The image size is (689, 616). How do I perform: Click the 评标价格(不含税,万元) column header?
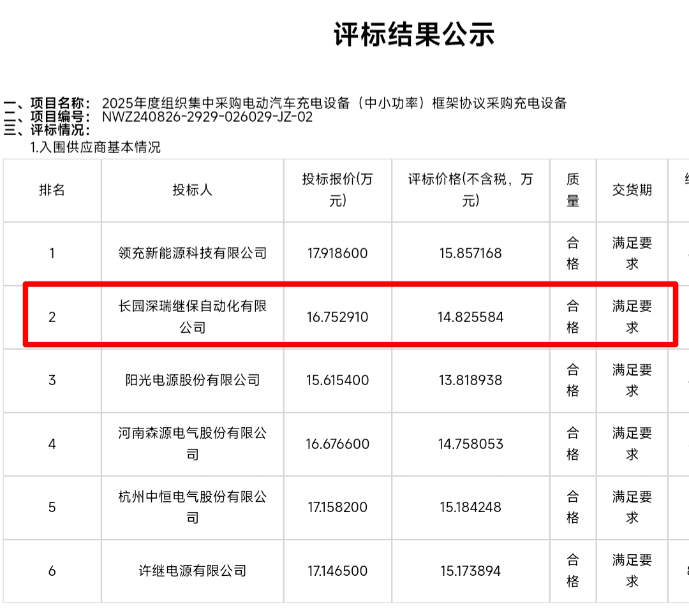[471, 190]
